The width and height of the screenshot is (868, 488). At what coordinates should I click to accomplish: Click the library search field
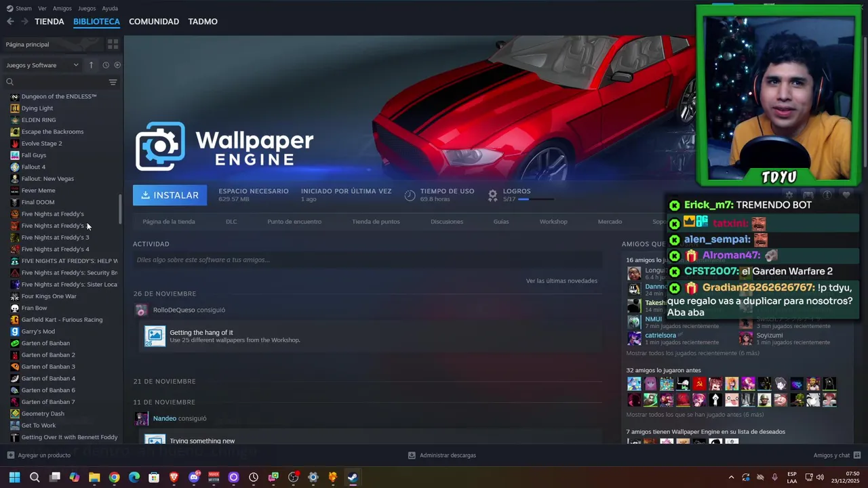[x=61, y=82]
